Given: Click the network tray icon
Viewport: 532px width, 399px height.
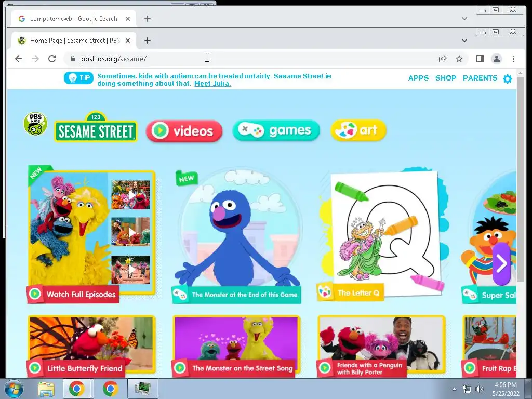Looking at the screenshot, I should pyautogui.click(x=467, y=389).
